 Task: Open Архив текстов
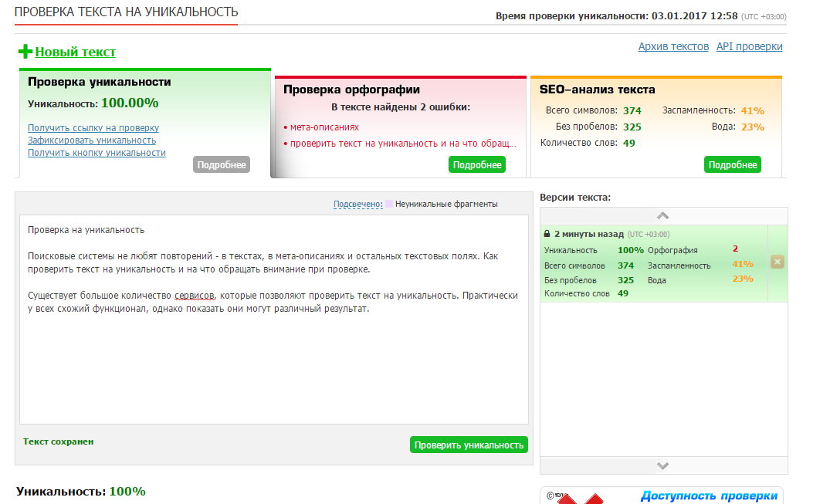672,46
